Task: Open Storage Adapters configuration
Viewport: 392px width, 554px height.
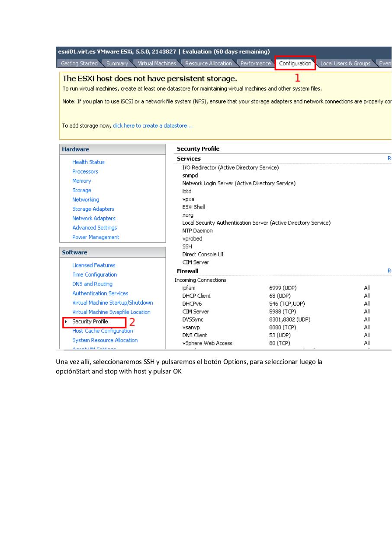Action: click(x=93, y=209)
